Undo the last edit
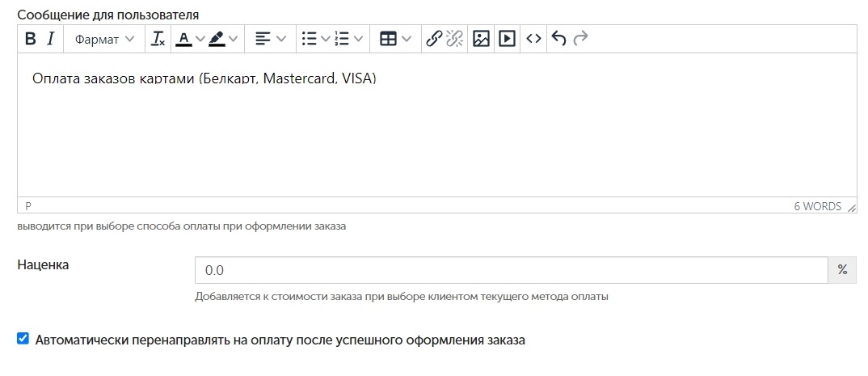Image resolution: width=868 pixels, height=376 pixels. [559, 39]
